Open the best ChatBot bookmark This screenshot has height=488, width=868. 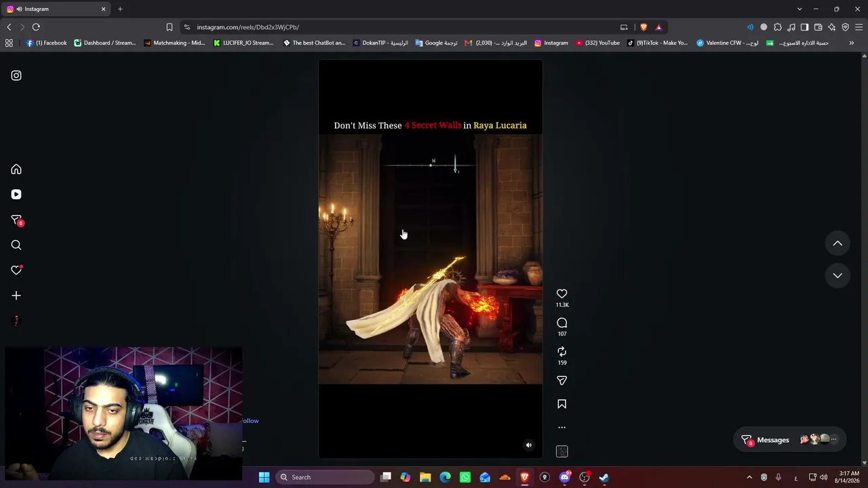pyautogui.click(x=315, y=43)
